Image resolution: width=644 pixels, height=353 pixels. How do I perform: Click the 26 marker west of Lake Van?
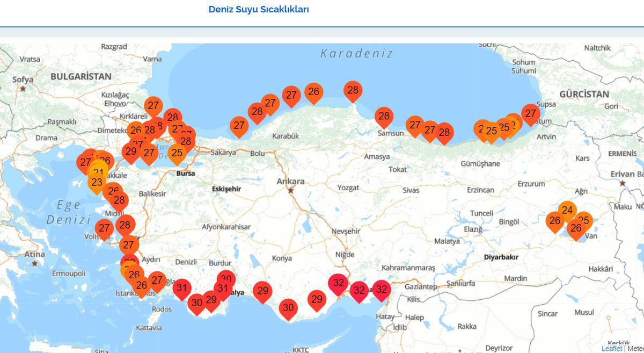pos(555,221)
